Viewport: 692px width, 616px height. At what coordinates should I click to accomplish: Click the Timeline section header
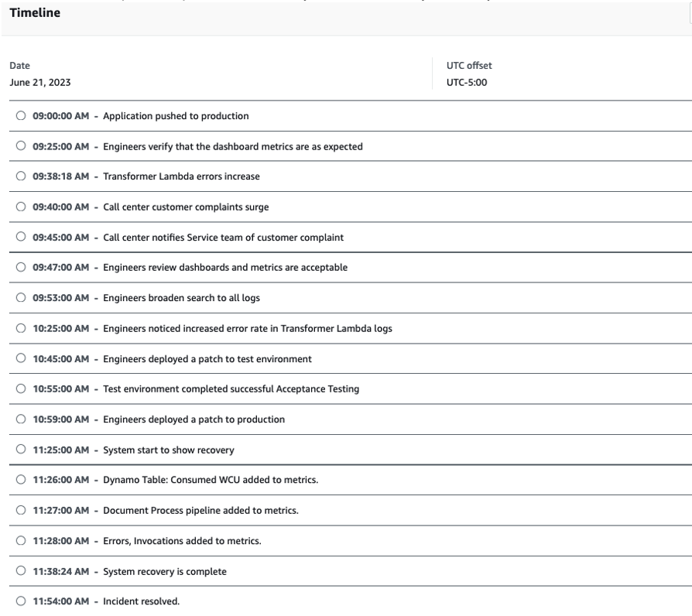tap(34, 12)
